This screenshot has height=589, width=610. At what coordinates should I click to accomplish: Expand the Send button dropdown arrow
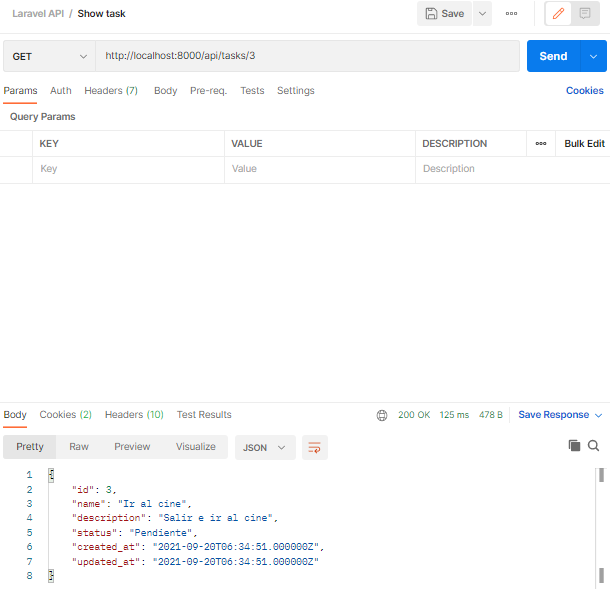593,56
